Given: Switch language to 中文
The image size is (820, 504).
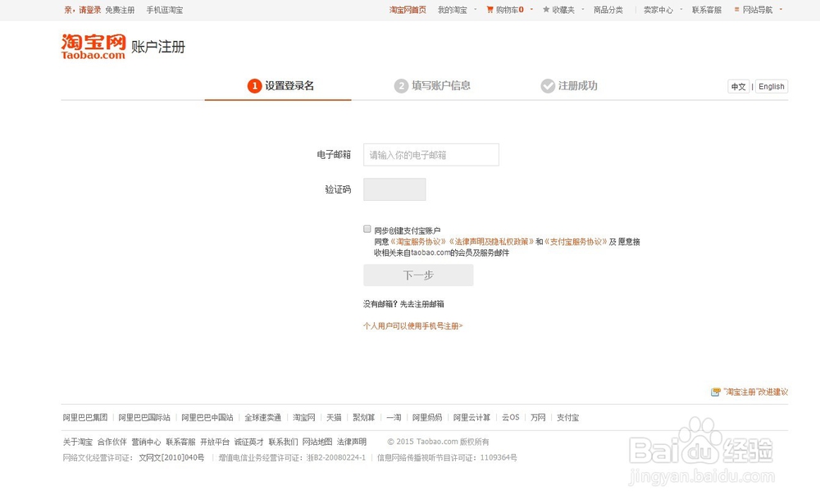Looking at the screenshot, I should [x=739, y=87].
